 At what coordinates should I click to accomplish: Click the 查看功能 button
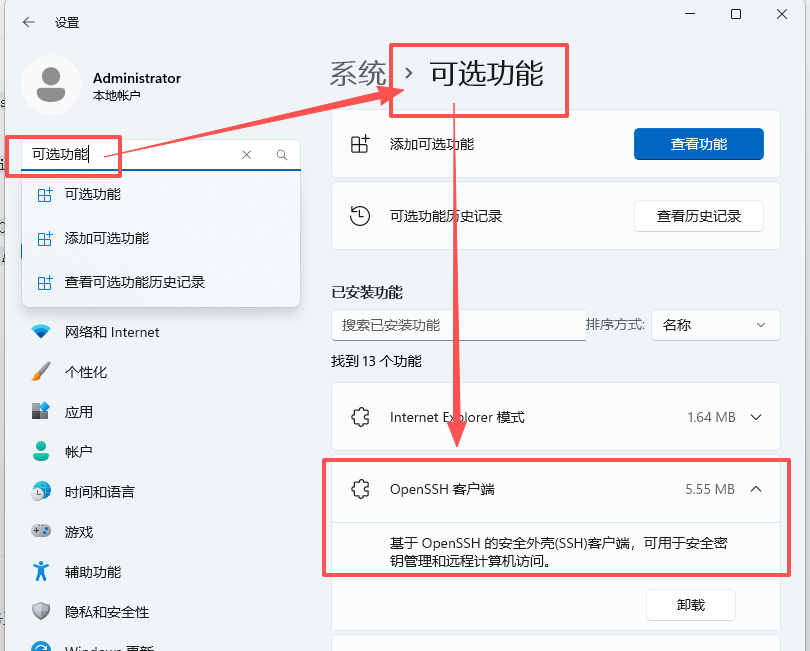pos(698,144)
